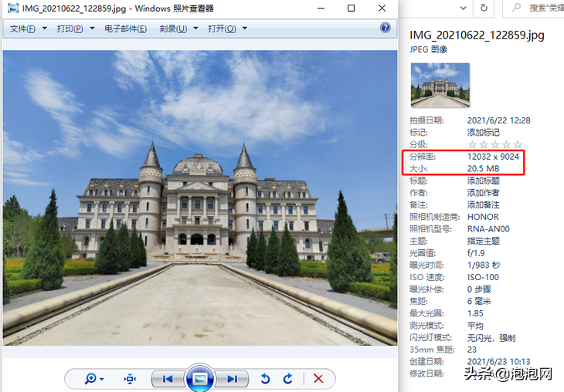
Task: Open the Photo Viewer help icon
Action: click(x=386, y=28)
